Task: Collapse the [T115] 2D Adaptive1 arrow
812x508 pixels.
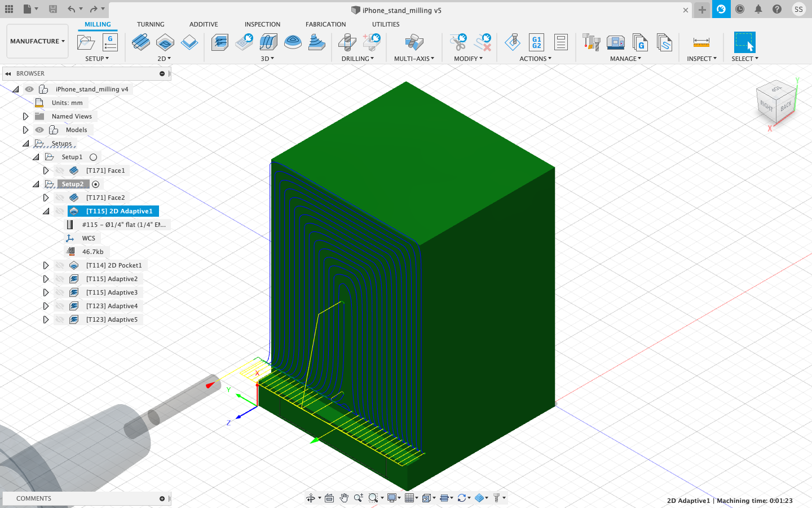Action: (46, 211)
